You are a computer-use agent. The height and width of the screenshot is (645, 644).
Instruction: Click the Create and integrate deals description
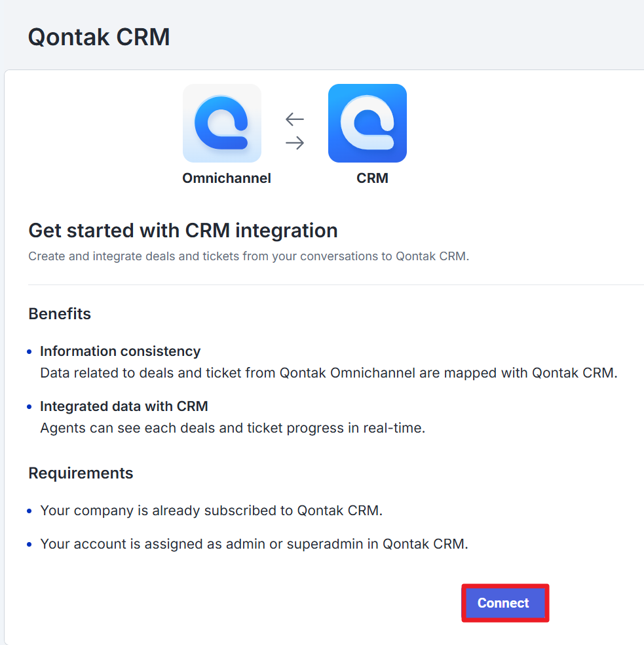click(248, 256)
